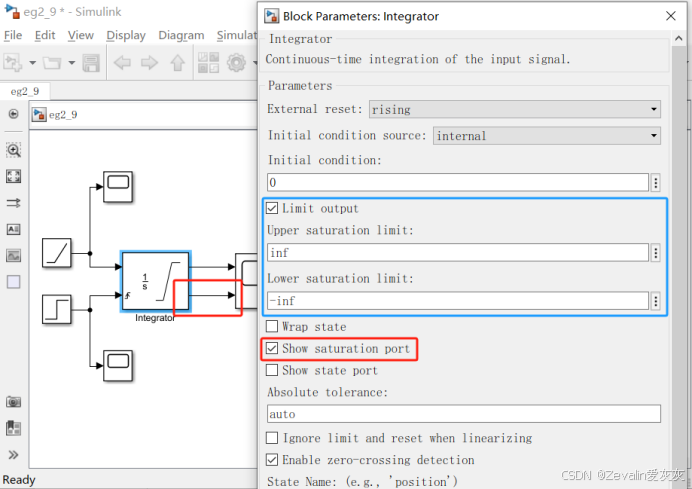Select the Ramp source block
The image size is (692, 489).
[57, 253]
